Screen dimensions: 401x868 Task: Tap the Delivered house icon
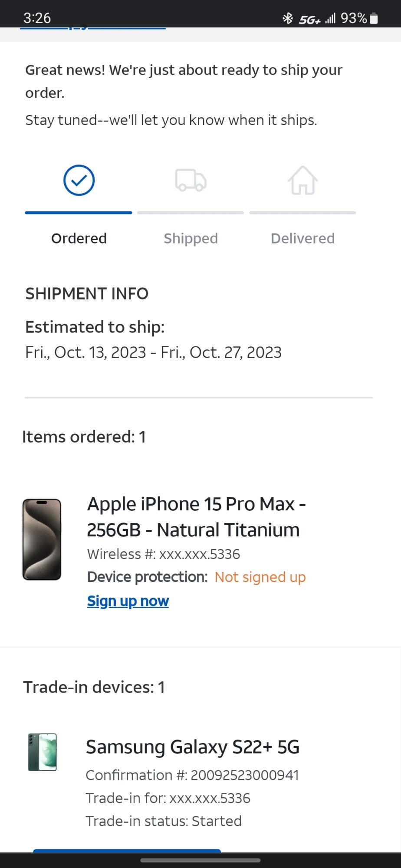[302, 181]
